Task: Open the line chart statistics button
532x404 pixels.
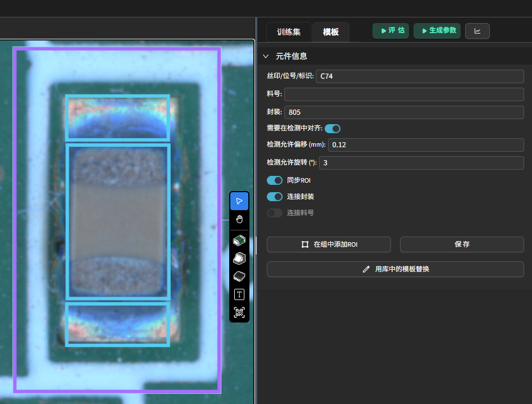Action: [x=477, y=31]
